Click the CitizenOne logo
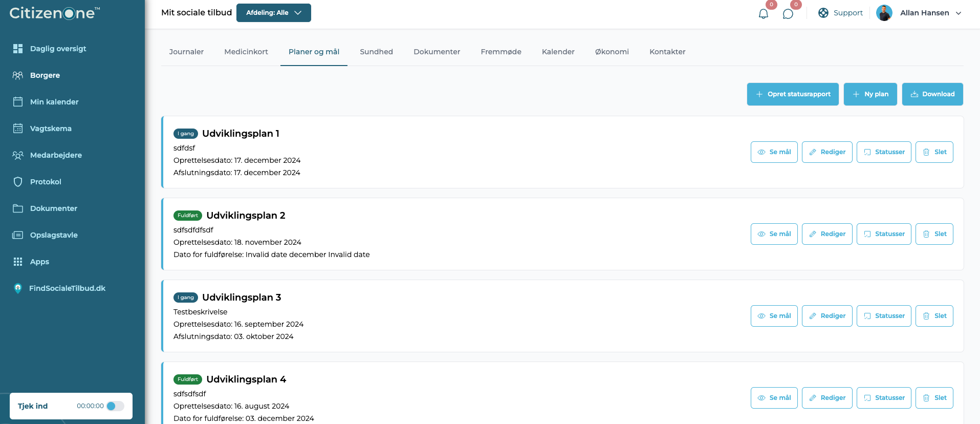The width and height of the screenshot is (980, 424). [x=55, y=13]
